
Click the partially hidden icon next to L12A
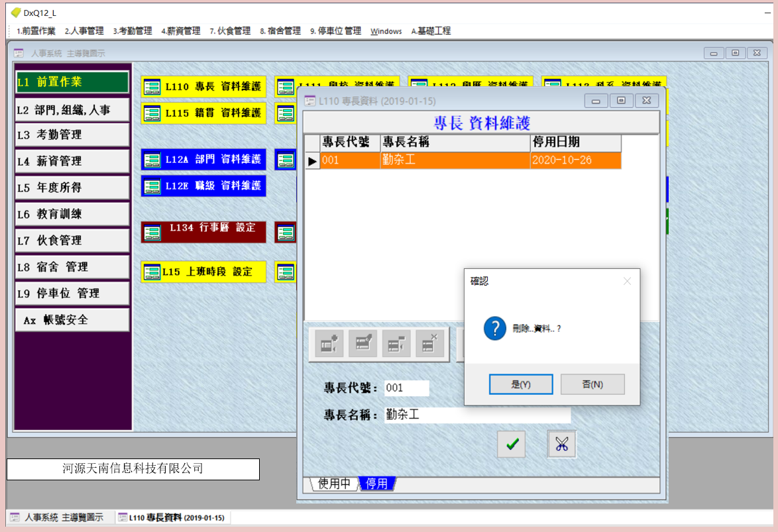point(286,159)
